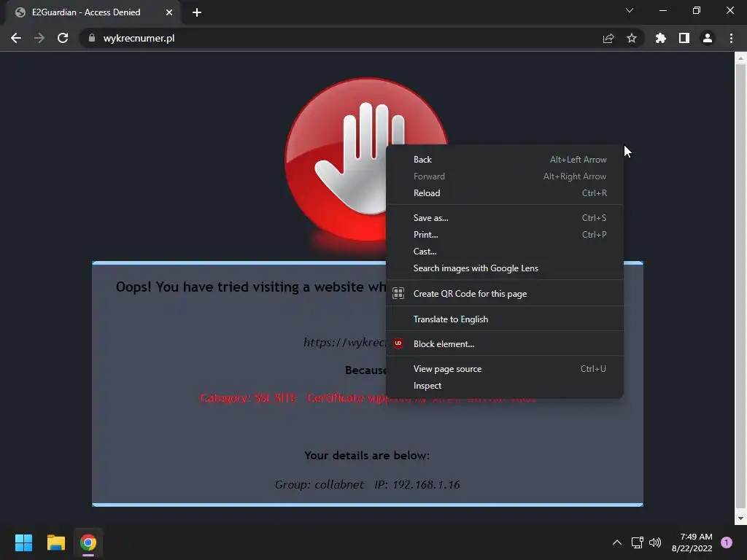Reload the page using toolbar icon

click(63, 38)
